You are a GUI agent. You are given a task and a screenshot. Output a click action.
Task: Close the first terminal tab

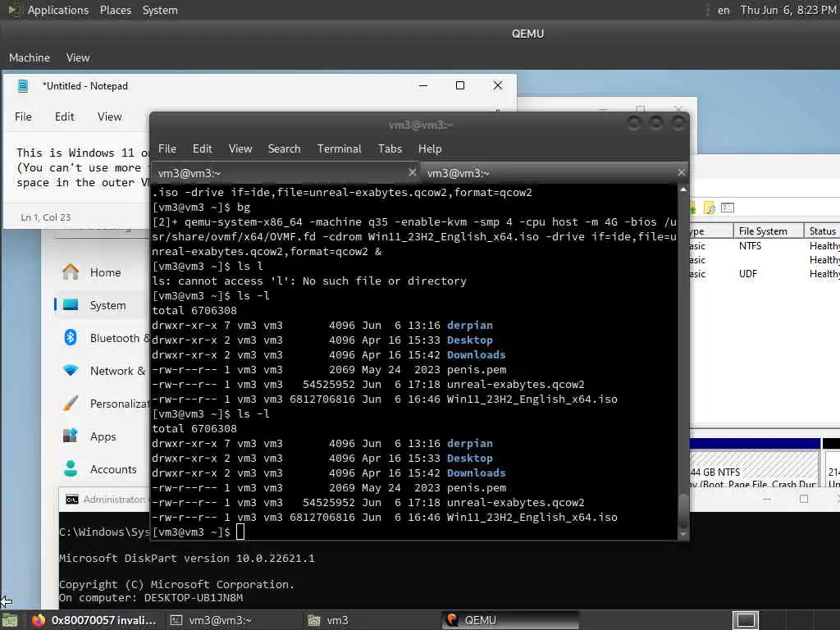pos(412,172)
